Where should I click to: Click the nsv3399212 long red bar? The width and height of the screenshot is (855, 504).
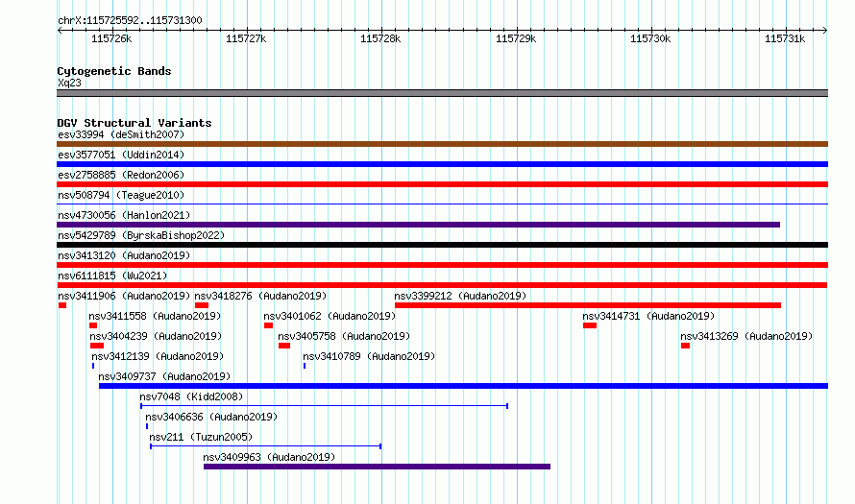point(588,305)
